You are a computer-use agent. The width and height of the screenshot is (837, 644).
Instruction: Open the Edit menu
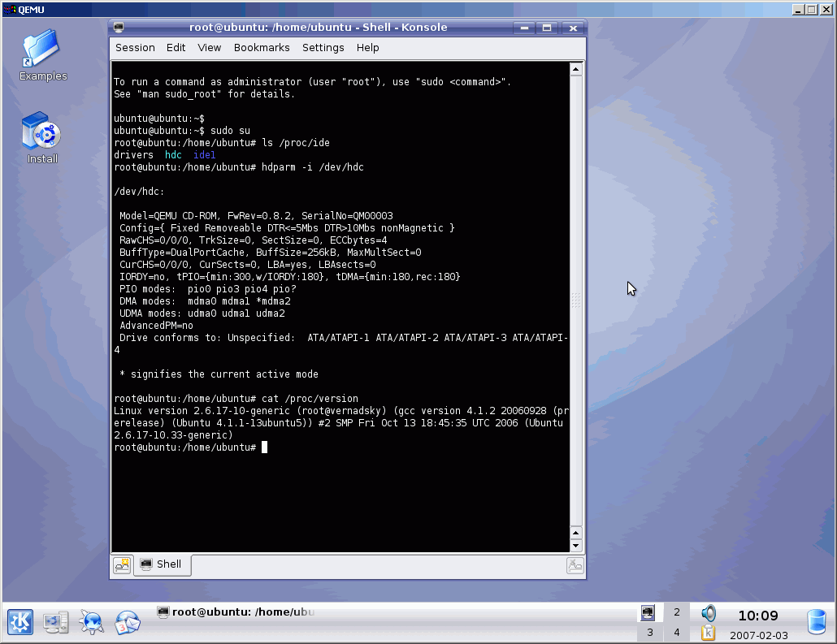point(176,47)
